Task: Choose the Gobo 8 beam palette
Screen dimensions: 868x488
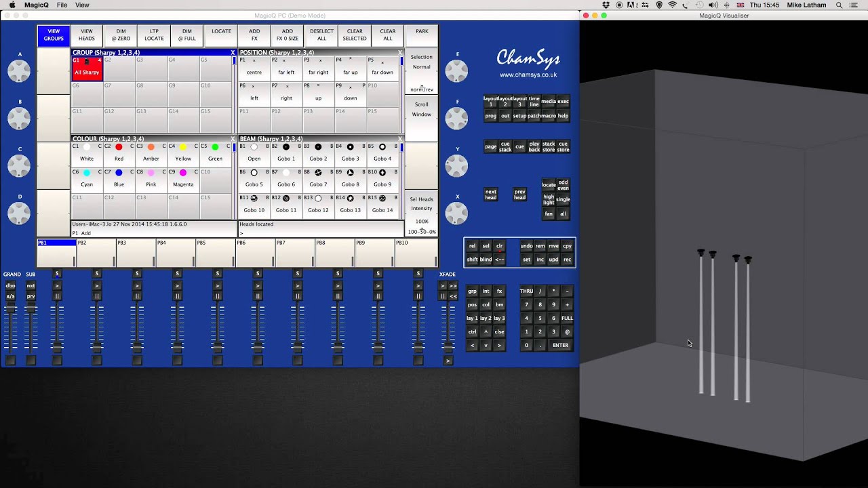Action: 350,179
